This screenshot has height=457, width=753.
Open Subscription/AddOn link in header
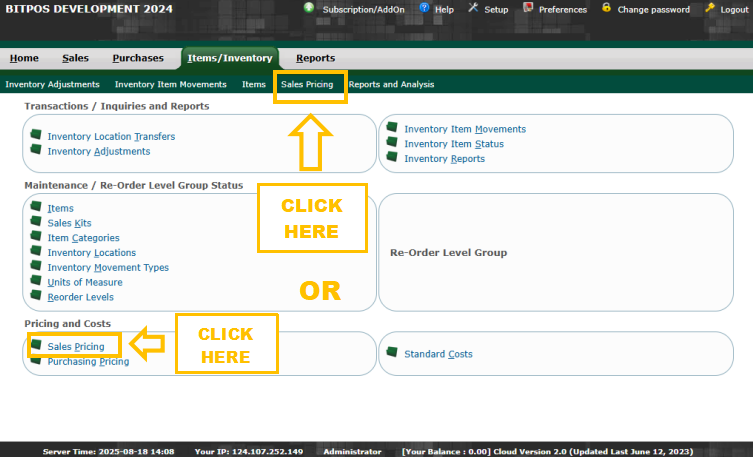point(364,10)
